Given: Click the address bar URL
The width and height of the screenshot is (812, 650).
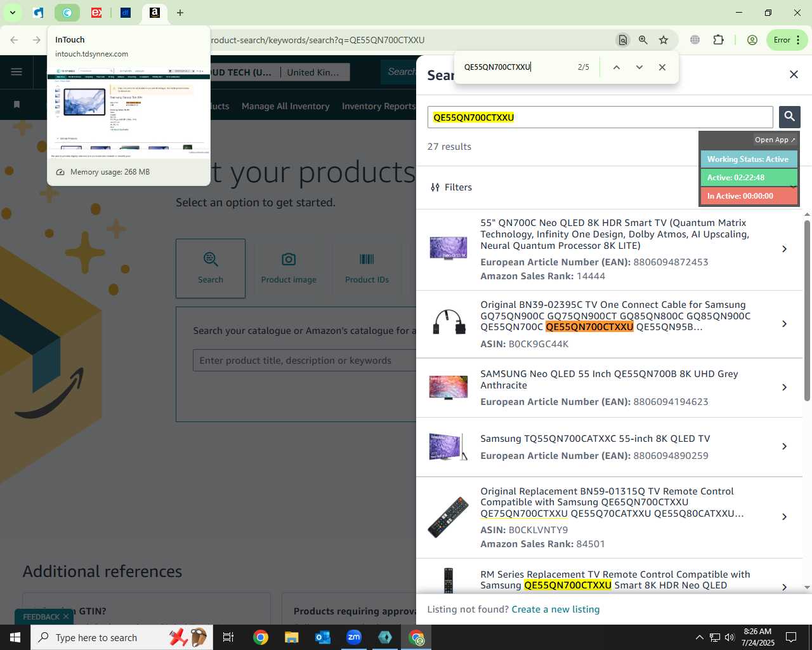Looking at the screenshot, I should [317, 40].
